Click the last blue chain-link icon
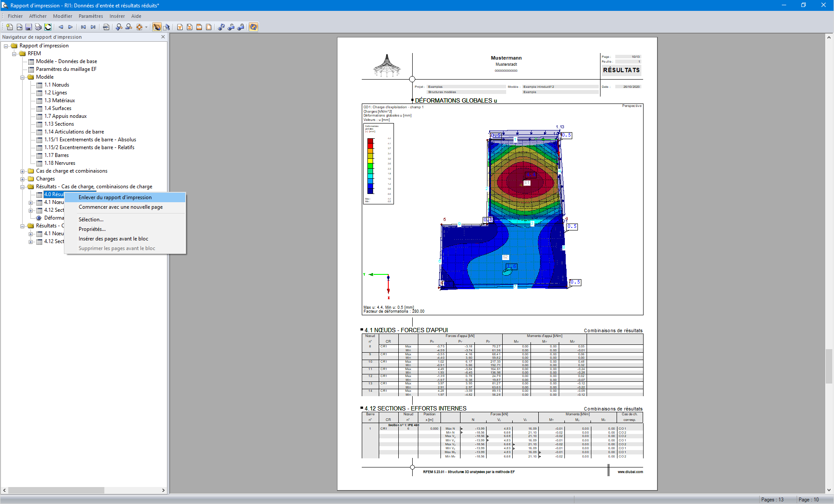The height and width of the screenshot is (504, 834). click(x=240, y=27)
